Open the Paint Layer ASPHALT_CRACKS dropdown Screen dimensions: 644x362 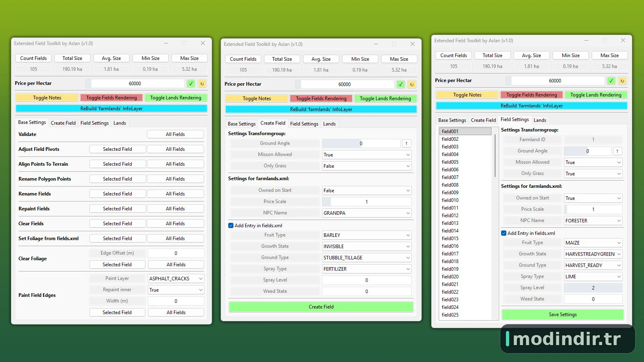[176, 278]
